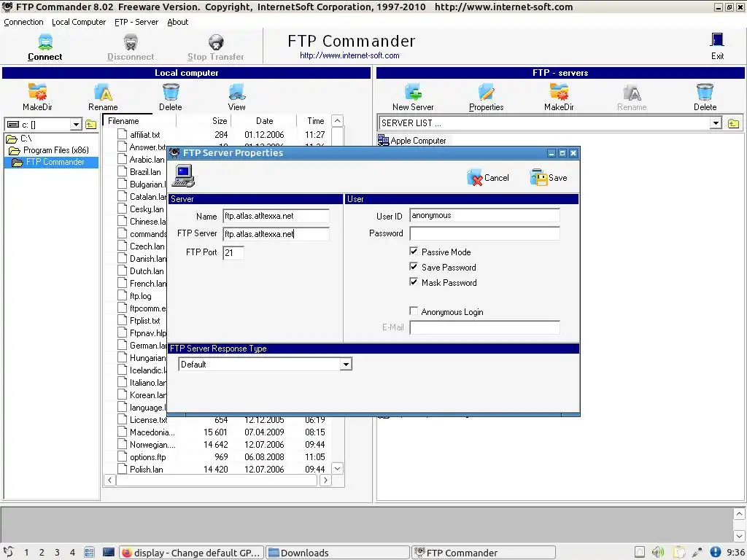Click the View icon in local panel
The width and height of the screenshot is (747, 560).
[237, 92]
